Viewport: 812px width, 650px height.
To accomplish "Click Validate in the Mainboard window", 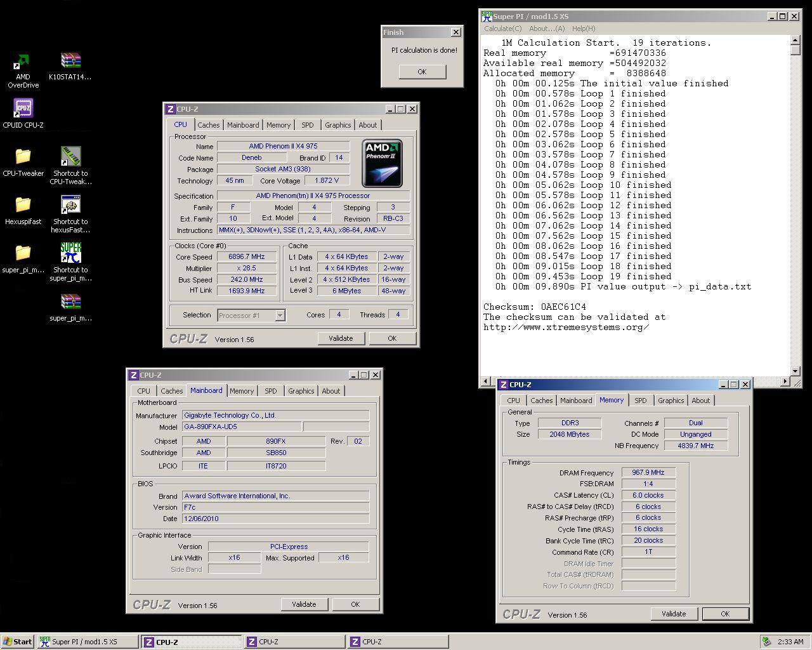I will coord(304,604).
